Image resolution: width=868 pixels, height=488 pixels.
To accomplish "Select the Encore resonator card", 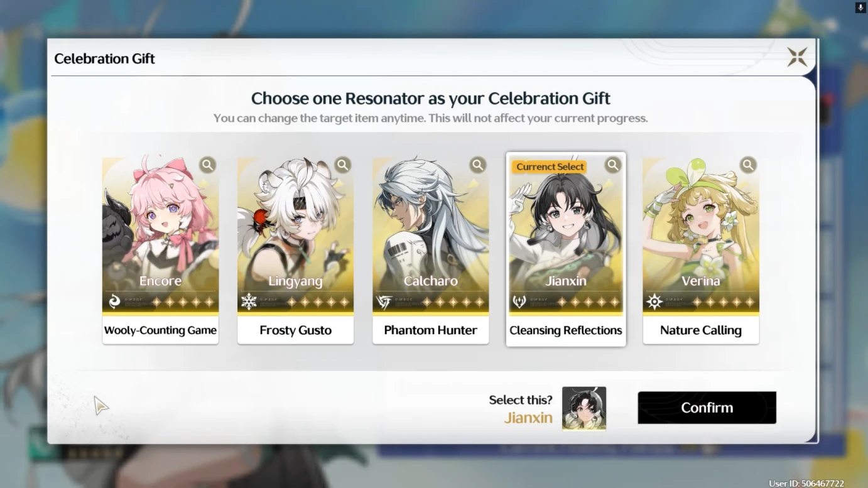I will [x=161, y=235].
